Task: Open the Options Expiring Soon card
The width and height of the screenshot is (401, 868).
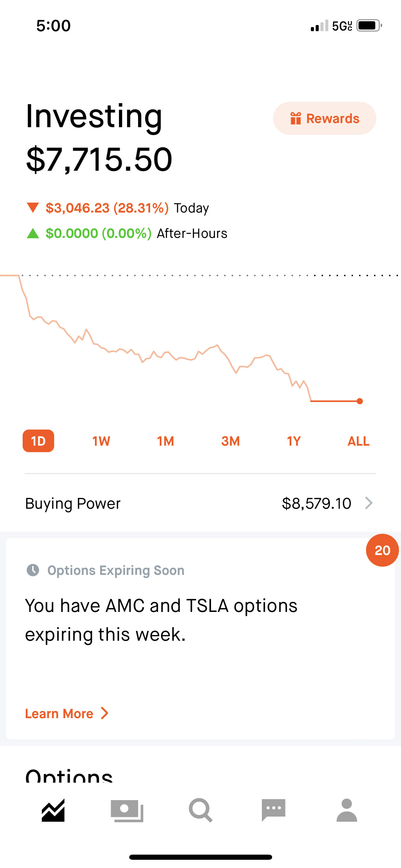Action: (x=200, y=638)
